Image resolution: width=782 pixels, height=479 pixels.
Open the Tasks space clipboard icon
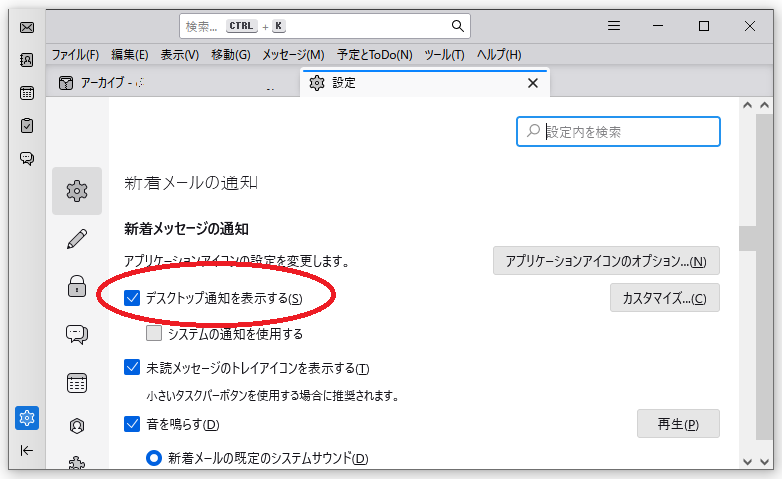[27, 126]
